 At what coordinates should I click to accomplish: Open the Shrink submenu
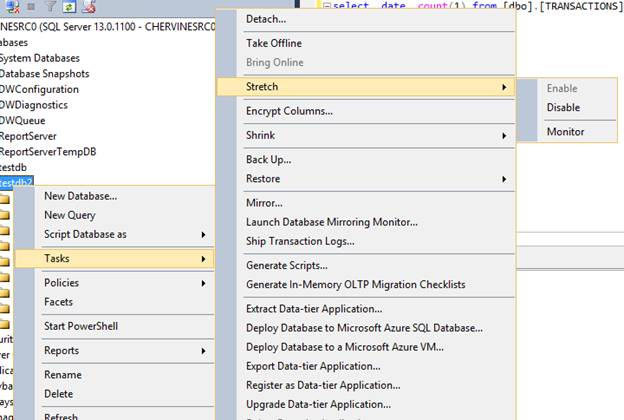[x=503, y=135]
